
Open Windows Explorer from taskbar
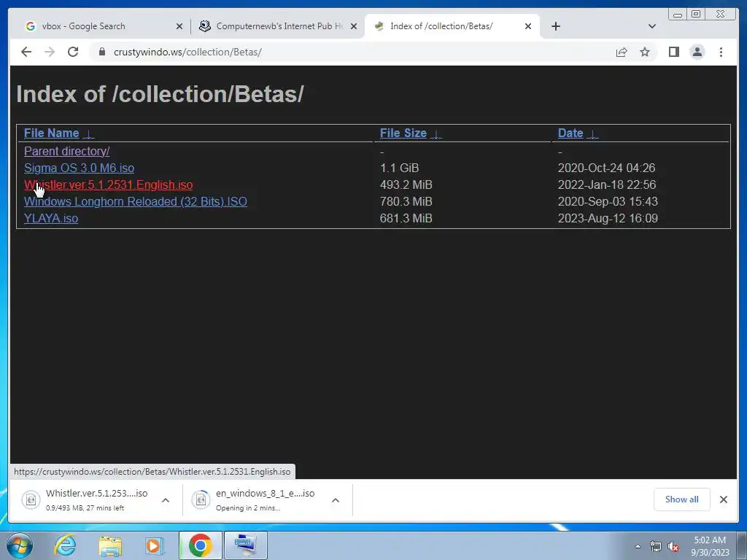110,545
